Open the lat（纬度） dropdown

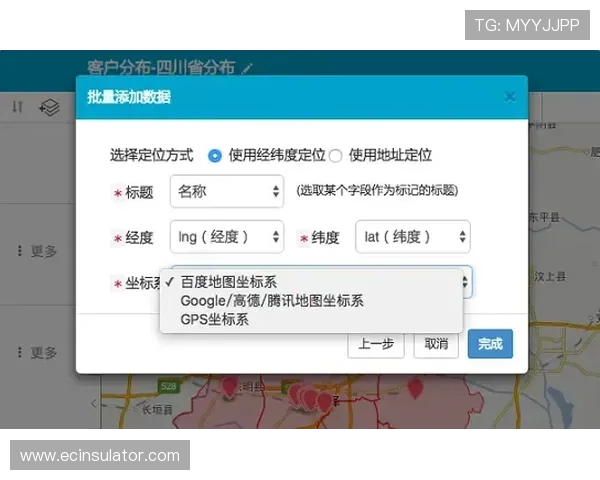[x=412, y=237]
